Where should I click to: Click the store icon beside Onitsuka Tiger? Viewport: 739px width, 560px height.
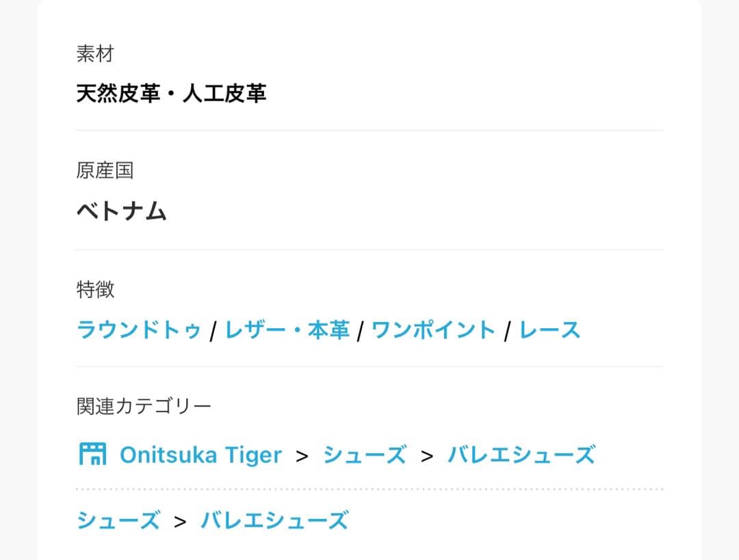(x=92, y=454)
